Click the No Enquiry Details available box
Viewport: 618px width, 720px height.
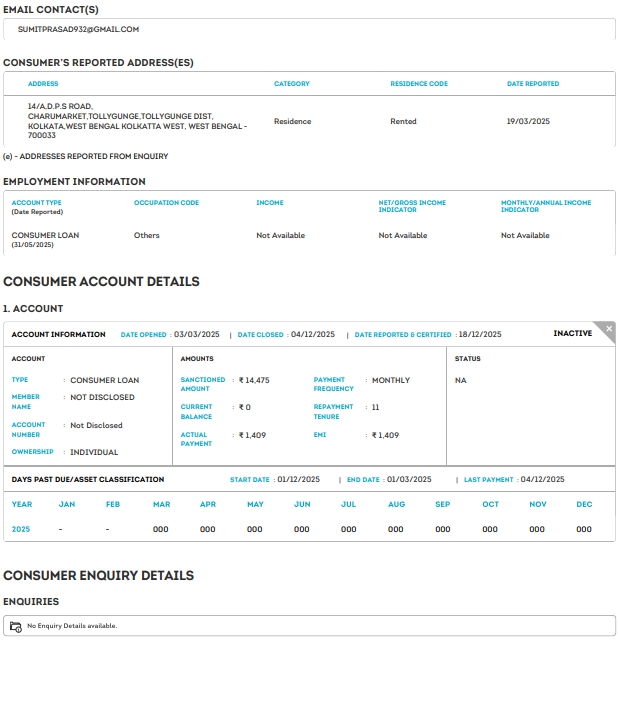coord(309,626)
